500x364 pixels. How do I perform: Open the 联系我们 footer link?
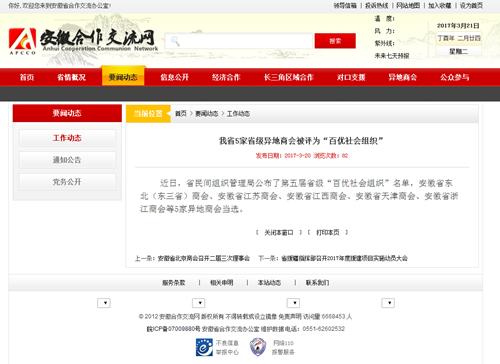pos(317,283)
